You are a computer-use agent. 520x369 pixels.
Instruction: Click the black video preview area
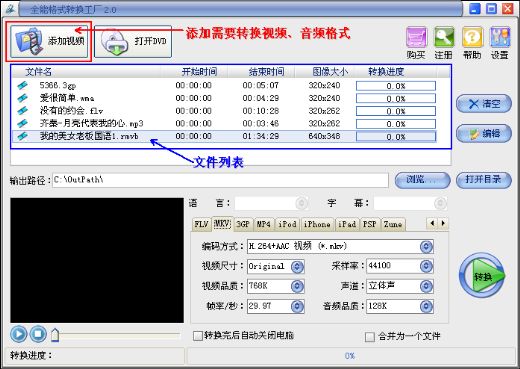click(97, 260)
